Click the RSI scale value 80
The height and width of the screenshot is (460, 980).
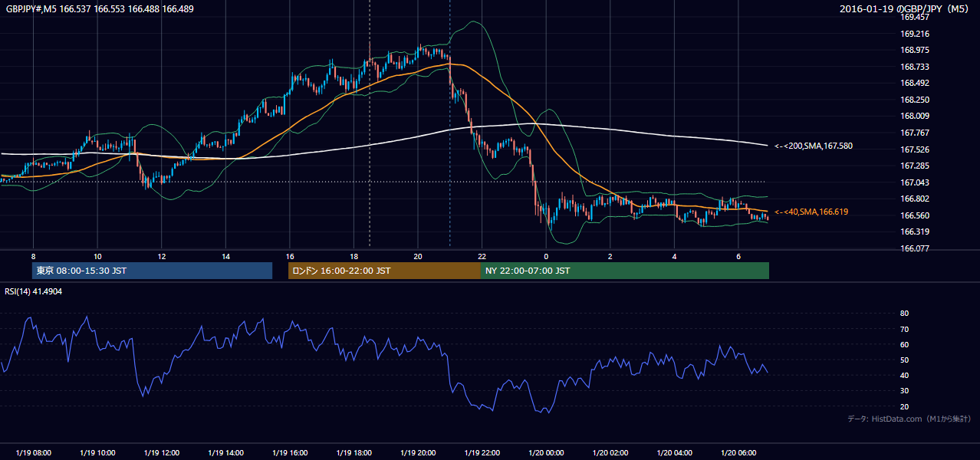(905, 314)
